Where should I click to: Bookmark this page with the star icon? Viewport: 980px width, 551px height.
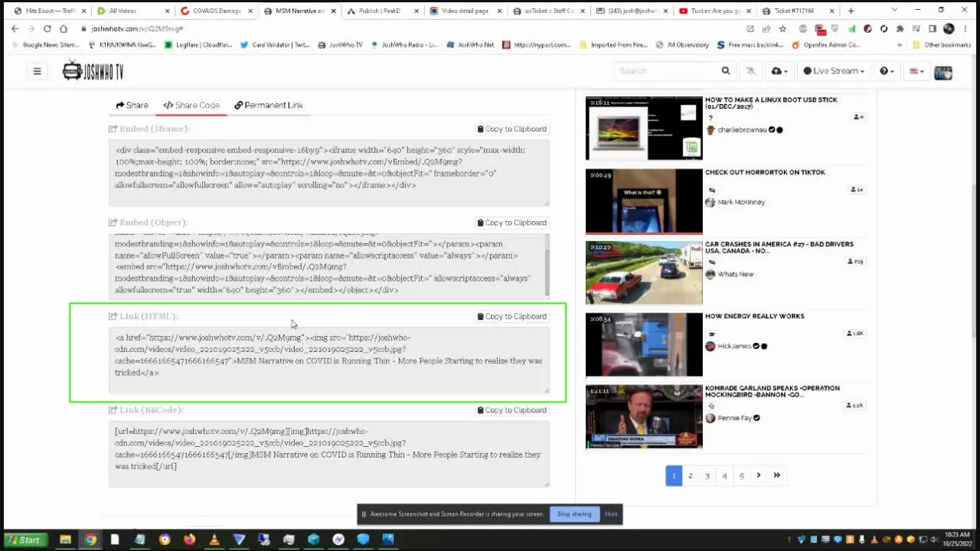tap(782, 28)
